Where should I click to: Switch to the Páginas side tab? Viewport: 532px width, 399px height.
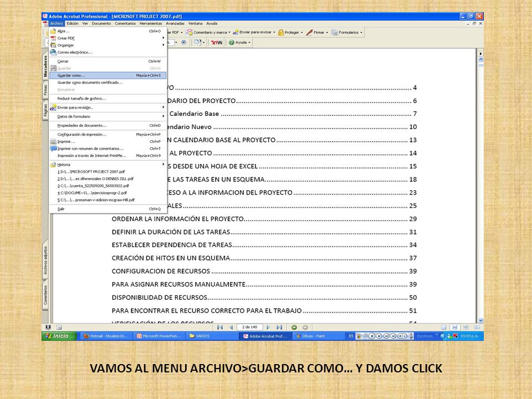[x=45, y=111]
